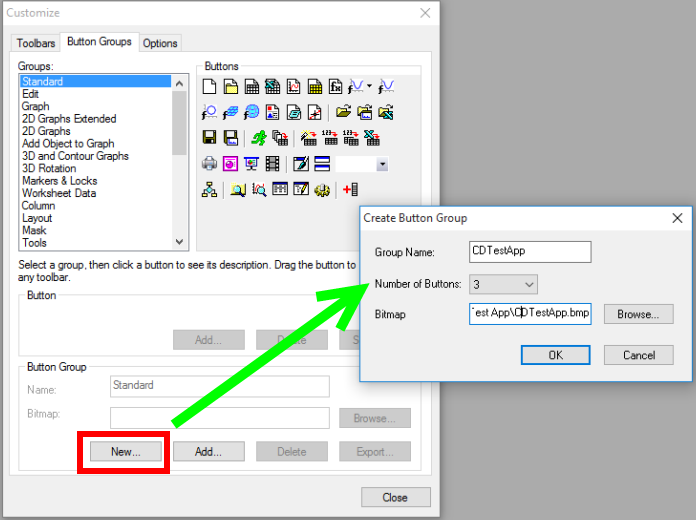
Task: Click the first Save floppy disk icon
Action: tap(210, 138)
